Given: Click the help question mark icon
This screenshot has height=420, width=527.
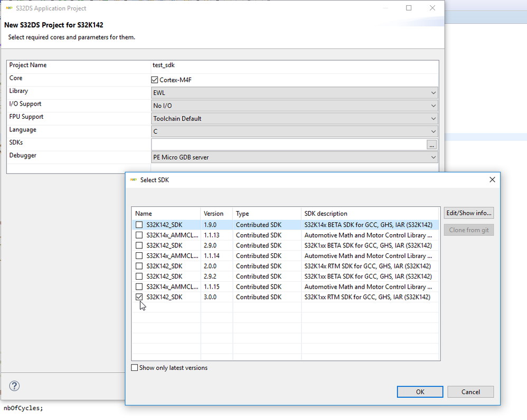Looking at the screenshot, I should (x=14, y=386).
